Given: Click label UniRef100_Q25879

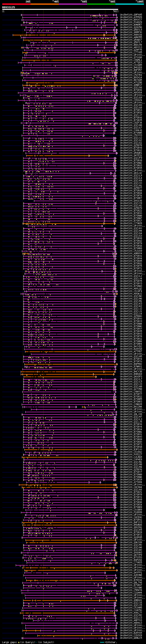Looking at the screenshot, I should coord(131,208).
